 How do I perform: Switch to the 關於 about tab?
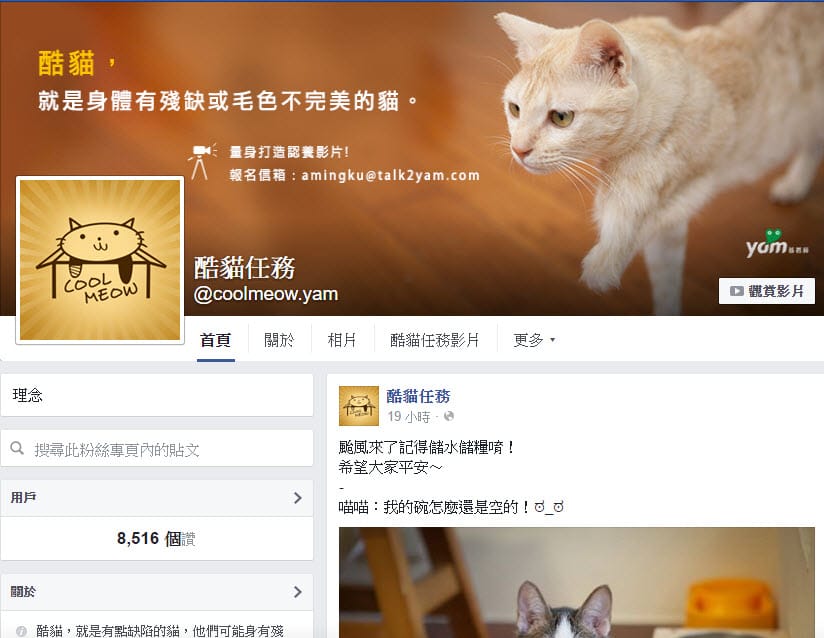point(279,340)
